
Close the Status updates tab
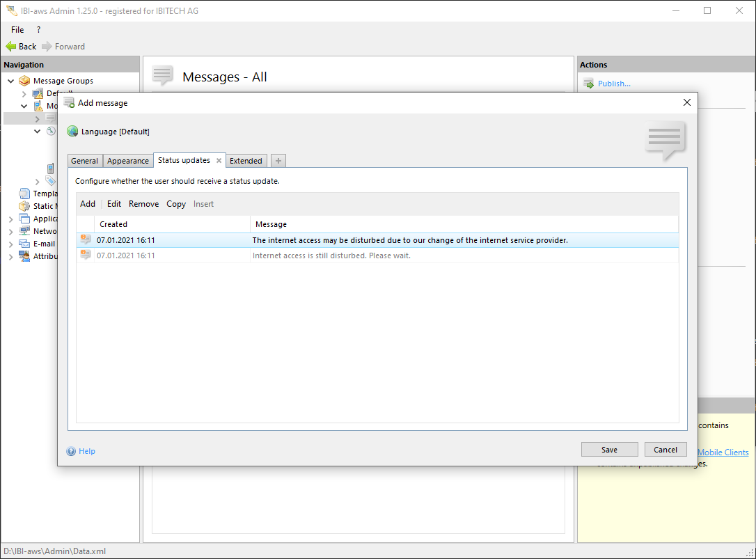tap(219, 161)
